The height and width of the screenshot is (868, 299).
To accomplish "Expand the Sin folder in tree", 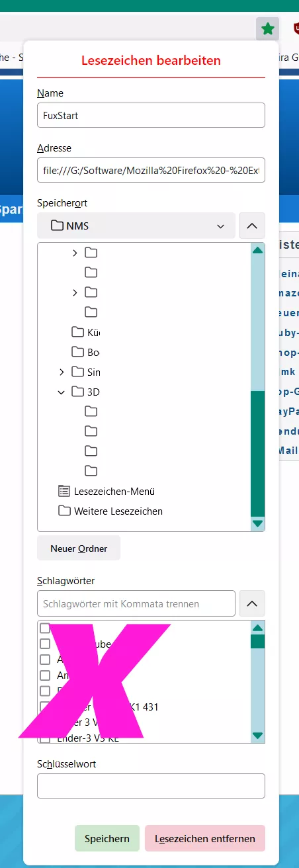I will [62, 372].
